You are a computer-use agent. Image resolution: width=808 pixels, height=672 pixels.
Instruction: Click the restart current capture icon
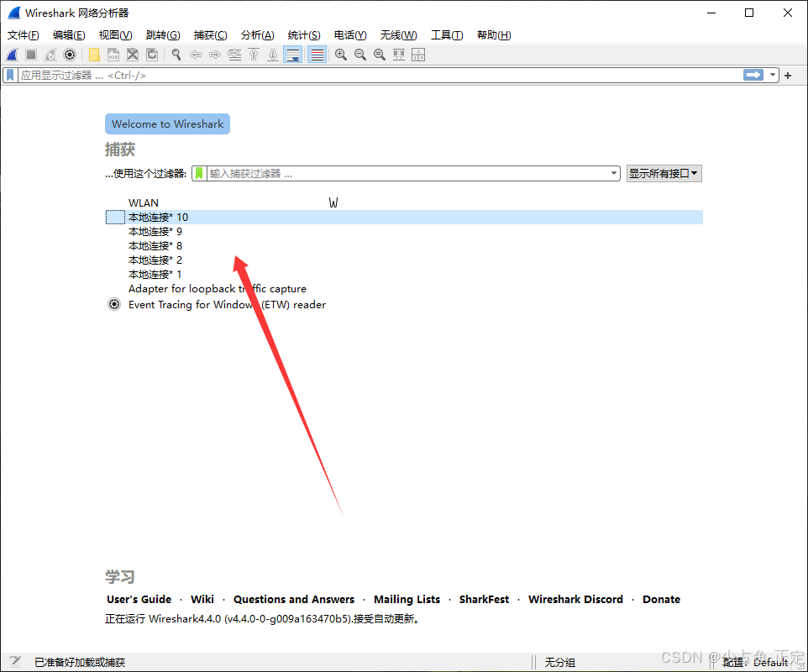click(x=50, y=55)
